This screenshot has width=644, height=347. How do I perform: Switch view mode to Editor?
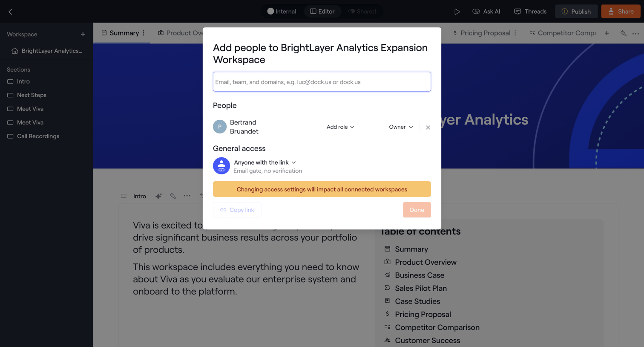(x=322, y=12)
